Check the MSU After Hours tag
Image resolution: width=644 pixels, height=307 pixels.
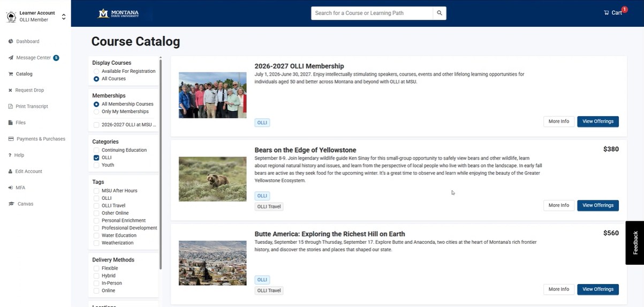96,191
